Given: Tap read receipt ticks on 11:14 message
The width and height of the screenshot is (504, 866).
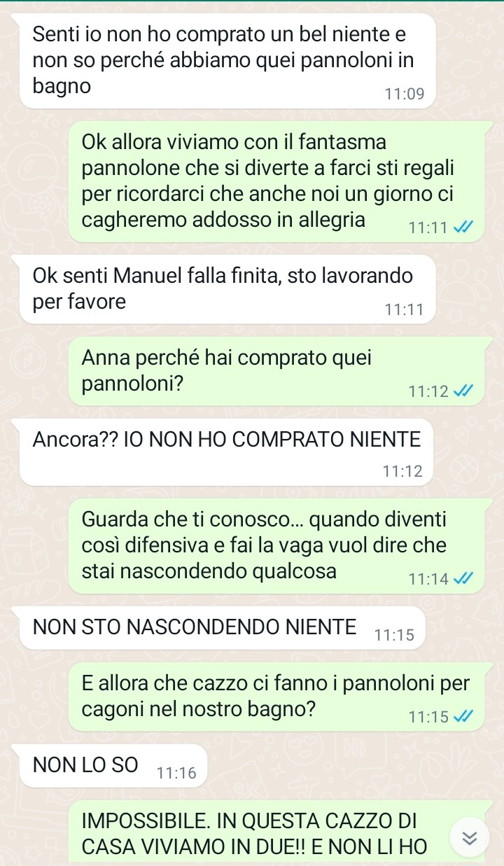Looking at the screenshot, I should (x=465, y=578).
